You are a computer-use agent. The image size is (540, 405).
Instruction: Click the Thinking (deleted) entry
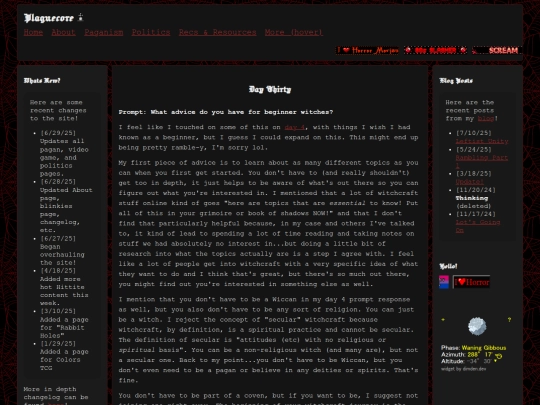473,202
